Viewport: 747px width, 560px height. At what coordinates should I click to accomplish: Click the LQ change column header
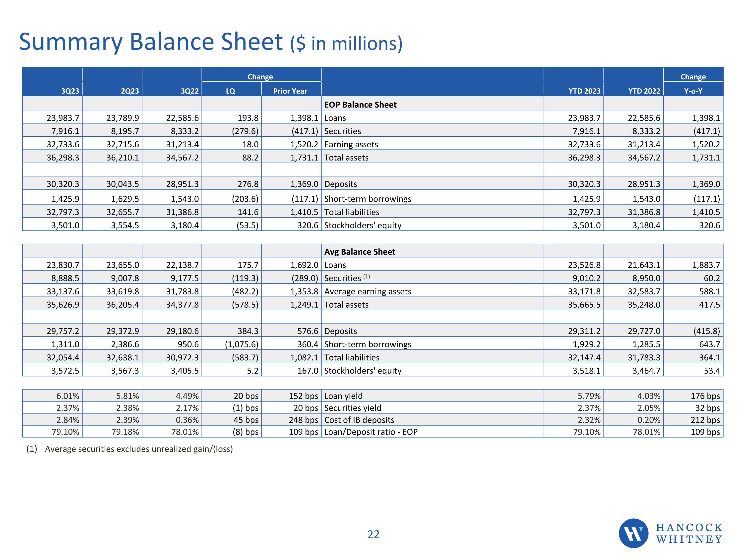pyautogui.click(x=231, y=91)
